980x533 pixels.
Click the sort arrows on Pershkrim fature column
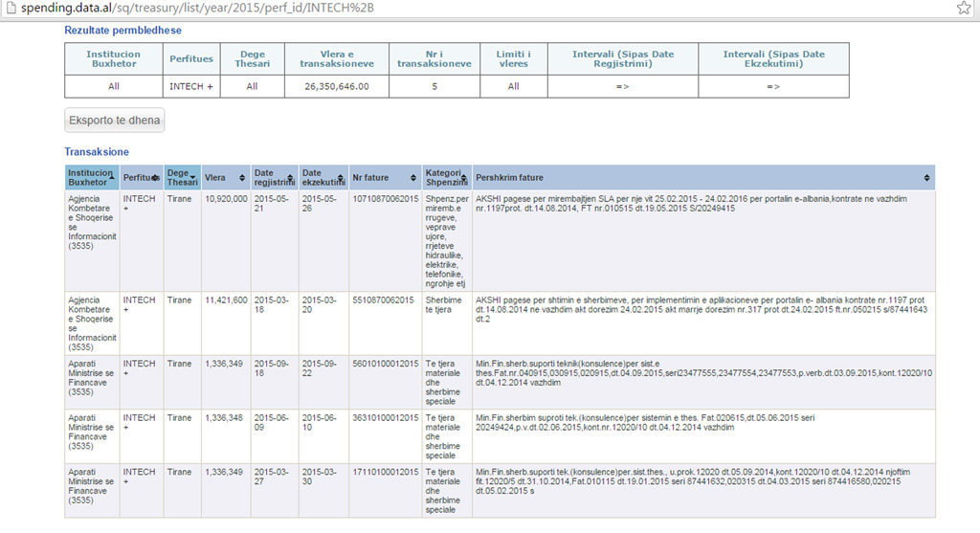(x=926, y=178)
